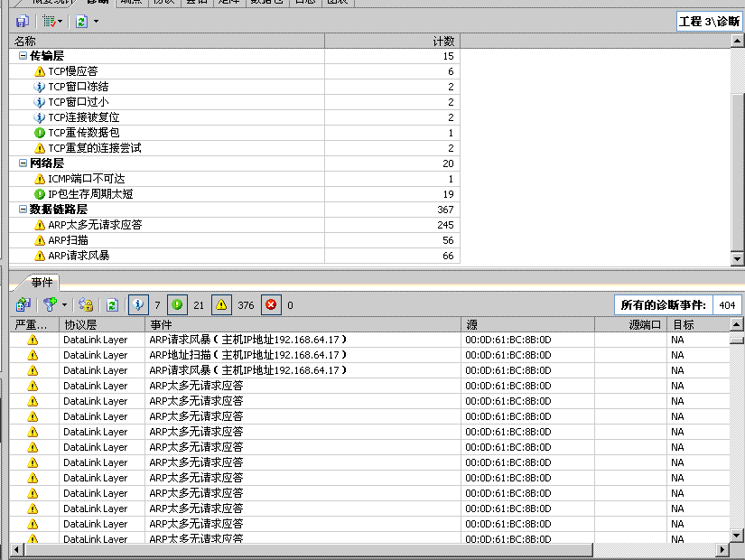Screen dimensions: 745x560
Task: Select the TCP重复的连接尝试 row
Action: [235, 148]
